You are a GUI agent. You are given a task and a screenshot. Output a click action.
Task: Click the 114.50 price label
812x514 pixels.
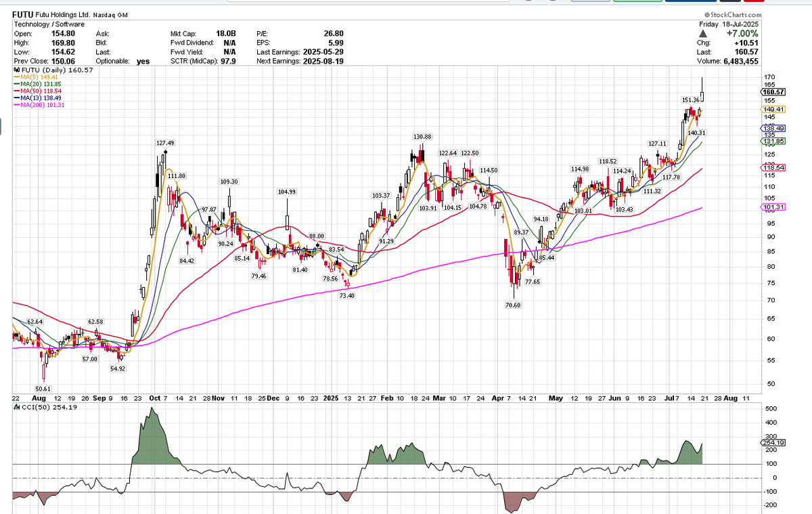click(489, 170)
